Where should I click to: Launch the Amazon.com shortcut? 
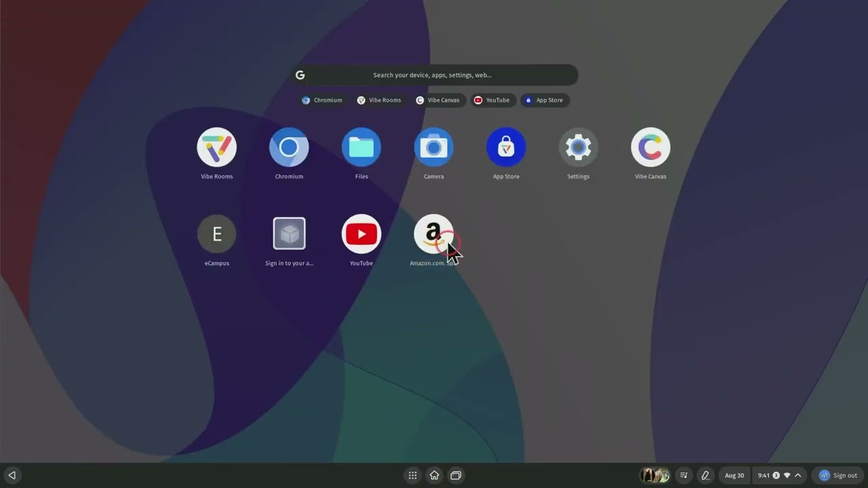click(433, 235)
